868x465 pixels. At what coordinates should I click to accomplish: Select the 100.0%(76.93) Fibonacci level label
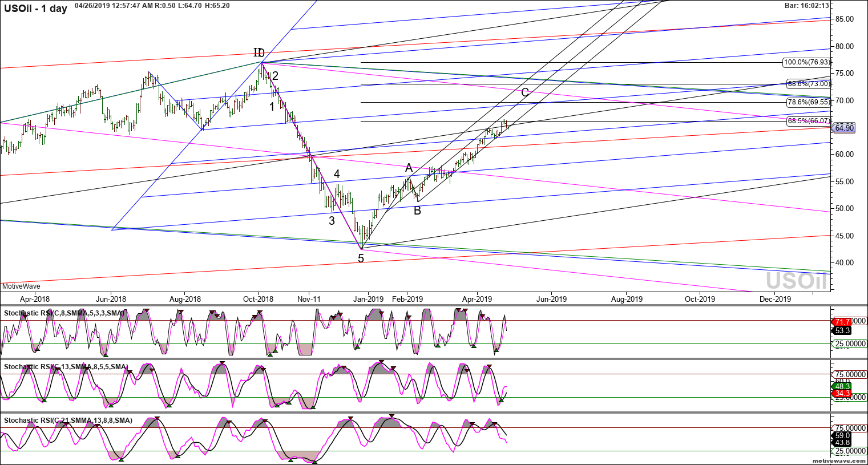(808, 62)
